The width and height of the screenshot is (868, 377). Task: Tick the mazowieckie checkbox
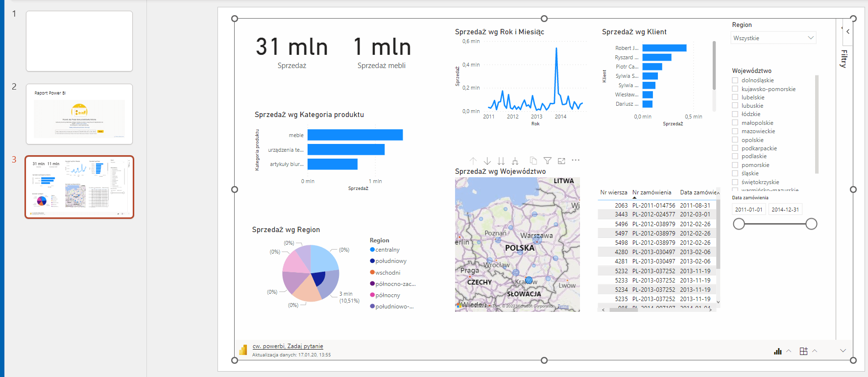click(x=735, y=131)
